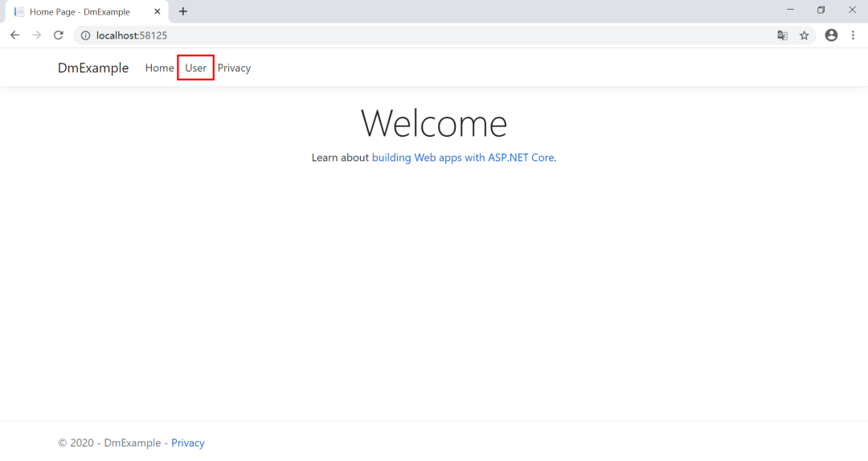
Task: Follow the building Web apps with ASP.NET Core link
Action: (x=463, y=158)
